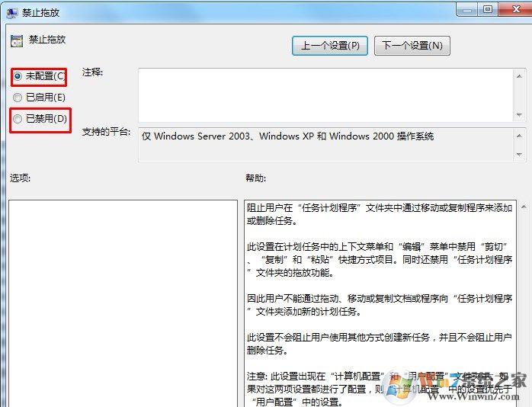Viewport: 532px width, 407px height.
Task: Click the empty 选项 options pane
Action: 123,303
